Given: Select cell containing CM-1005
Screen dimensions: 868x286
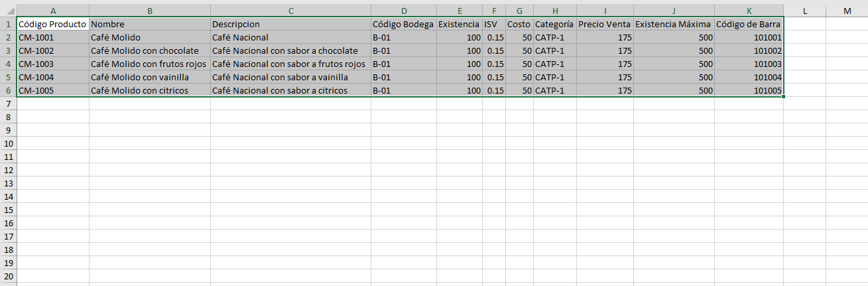Looking at the screenshot, I should (x=53, y=90).
